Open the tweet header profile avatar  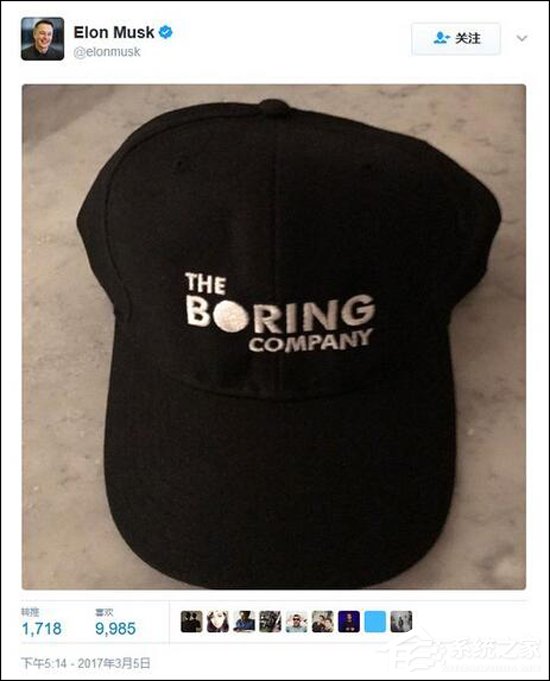[43, 39]
